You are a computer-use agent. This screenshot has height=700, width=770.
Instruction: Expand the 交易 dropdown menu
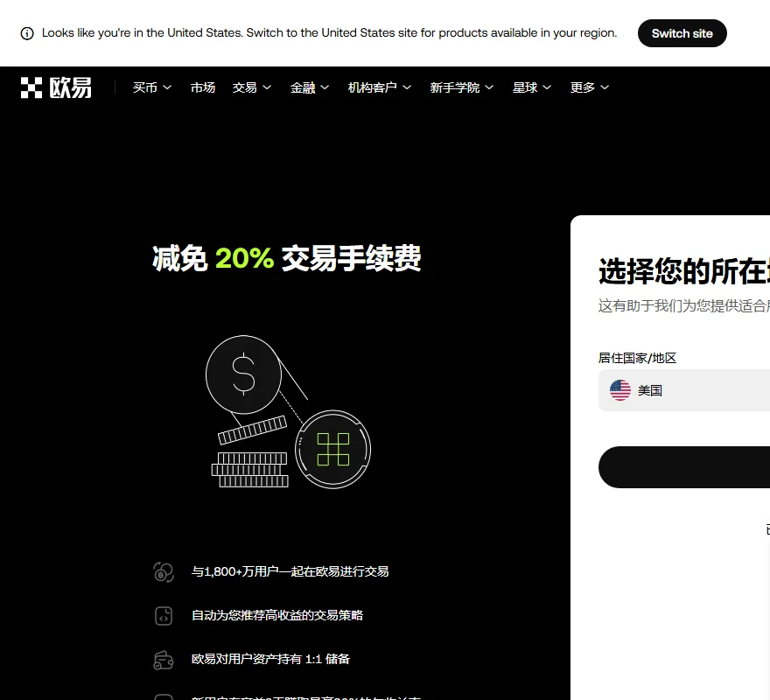[252, 87]
